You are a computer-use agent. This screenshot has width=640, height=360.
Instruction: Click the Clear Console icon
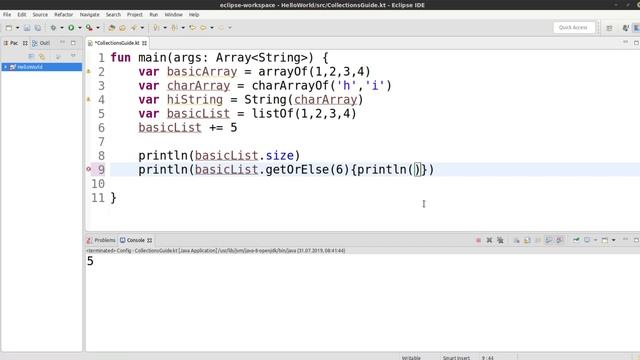point(516,240)
